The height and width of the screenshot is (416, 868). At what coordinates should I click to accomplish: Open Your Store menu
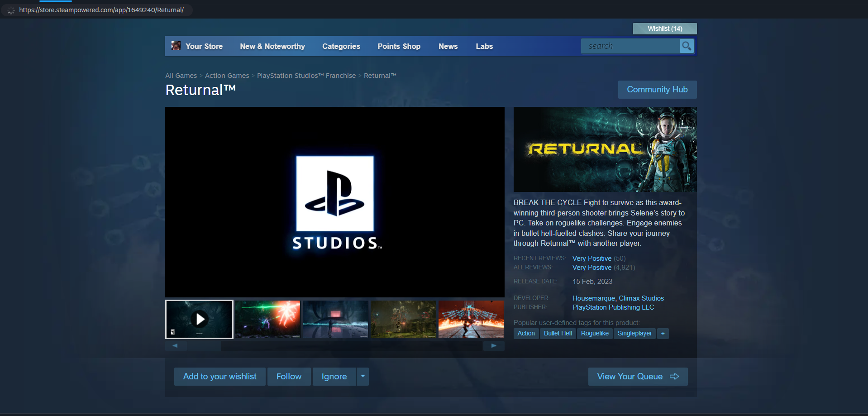tap(204, 46)
